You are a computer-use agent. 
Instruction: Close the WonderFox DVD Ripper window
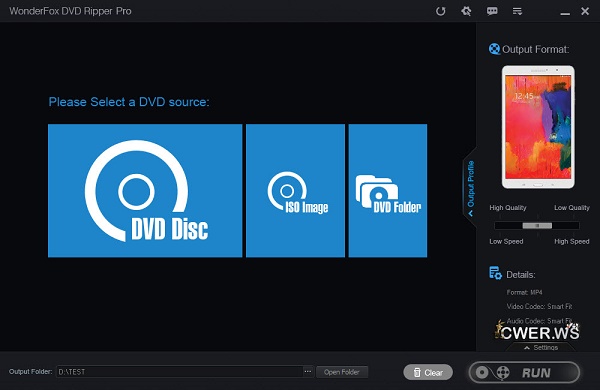585,11
